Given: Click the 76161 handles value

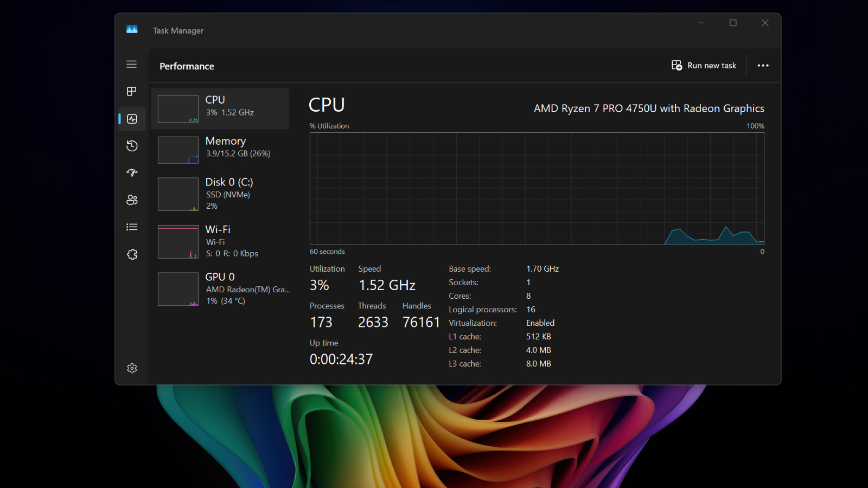Looking at the screenshot, I should [421, 323].
